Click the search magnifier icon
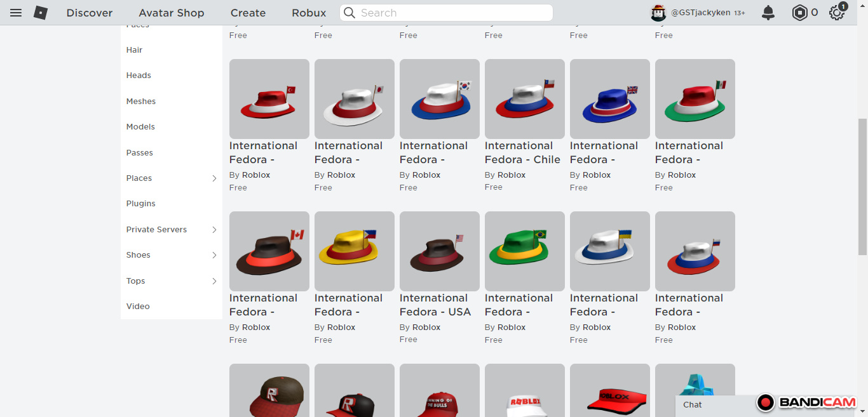 [350, 13]
